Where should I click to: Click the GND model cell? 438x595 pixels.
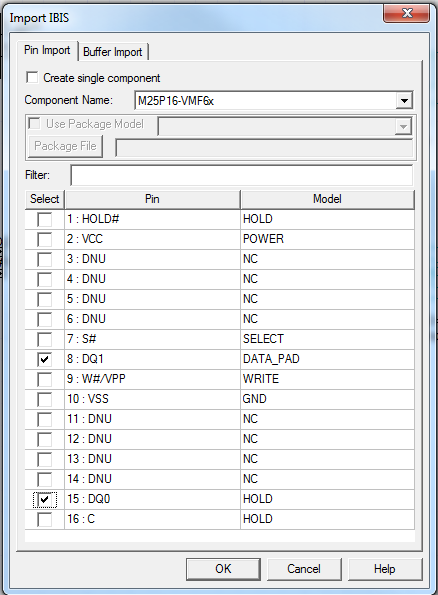327,399
